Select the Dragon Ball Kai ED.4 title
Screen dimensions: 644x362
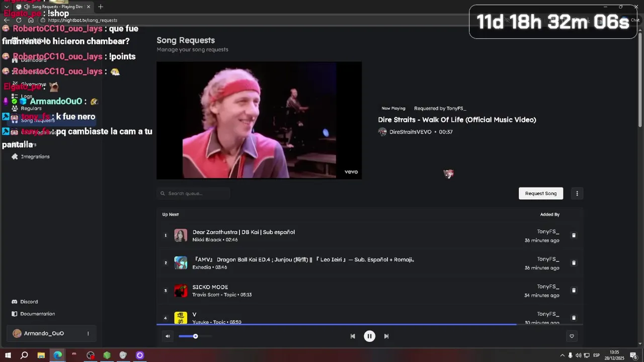[x=303, y=260]
